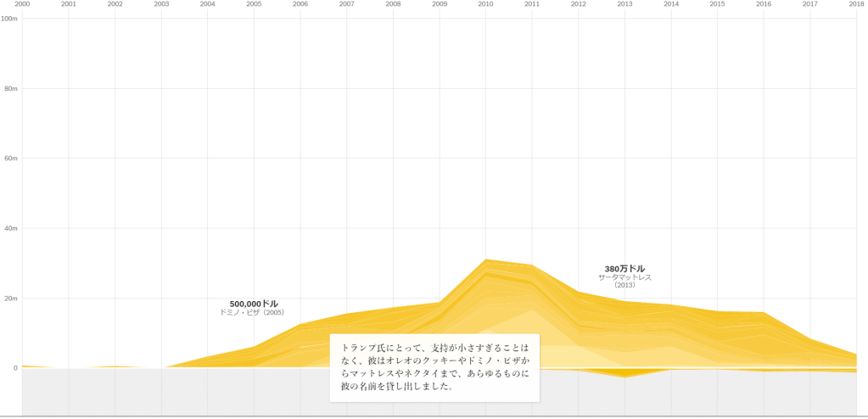Click the 100m y-axis label
The width and height of the screenshot is (868, 419).
pyautogui.click(x=9, y=18)
